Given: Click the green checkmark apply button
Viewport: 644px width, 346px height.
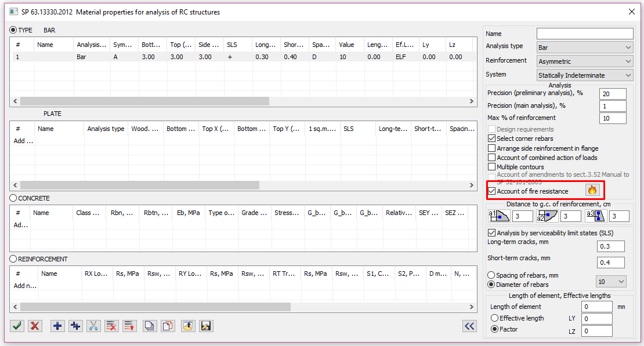Looking at the screenshot, I should [x=17, y=326].
